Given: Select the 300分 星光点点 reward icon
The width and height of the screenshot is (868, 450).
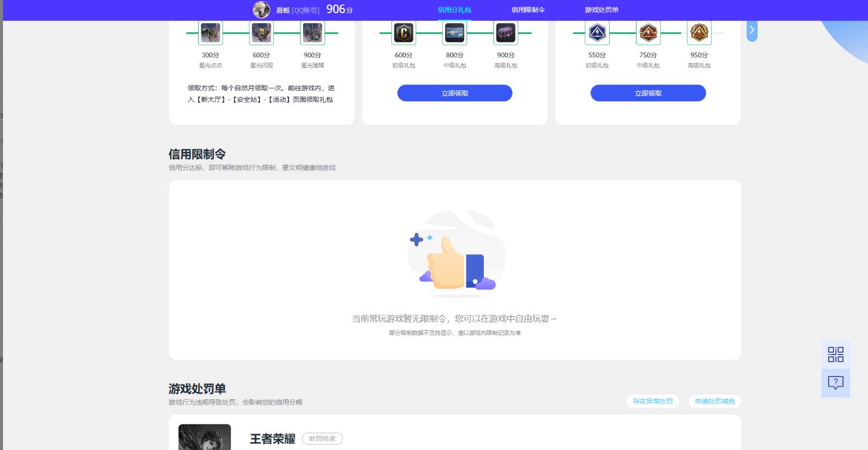Looking at the screenshot, I should [x=211, y=33].
